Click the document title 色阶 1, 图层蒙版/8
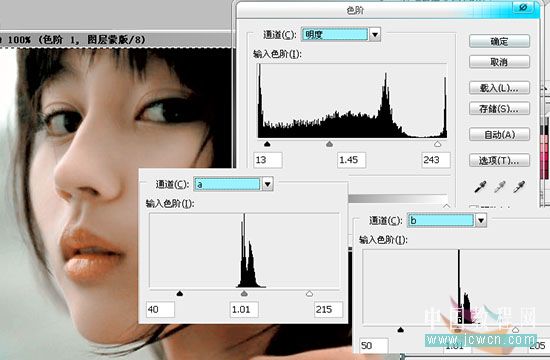550x360 pixels. (92, 40)
